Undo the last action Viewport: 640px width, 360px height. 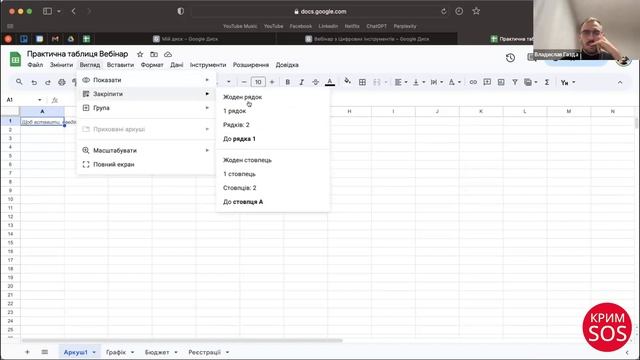click(34, 82)
